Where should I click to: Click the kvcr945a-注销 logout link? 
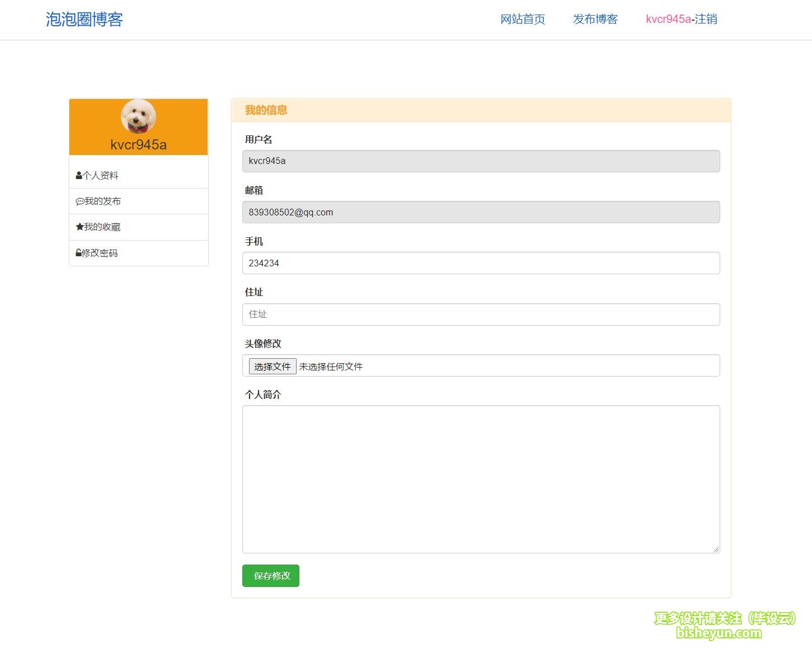click(x=682, y=20)
